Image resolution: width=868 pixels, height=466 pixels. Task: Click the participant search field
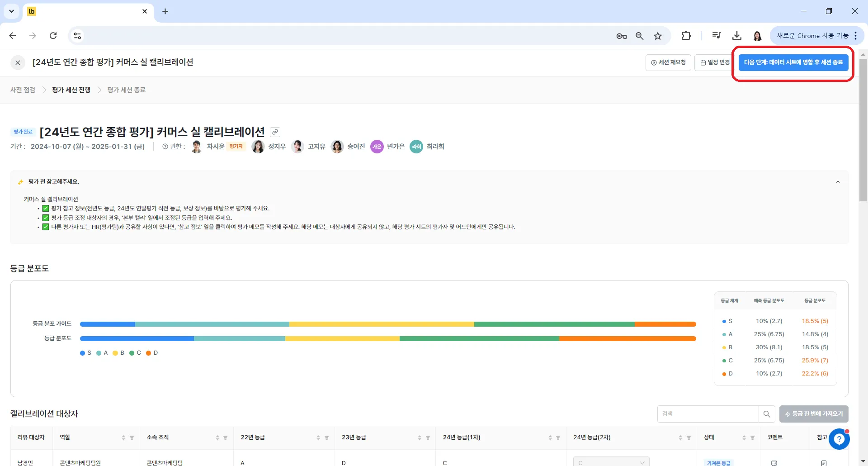708,414
